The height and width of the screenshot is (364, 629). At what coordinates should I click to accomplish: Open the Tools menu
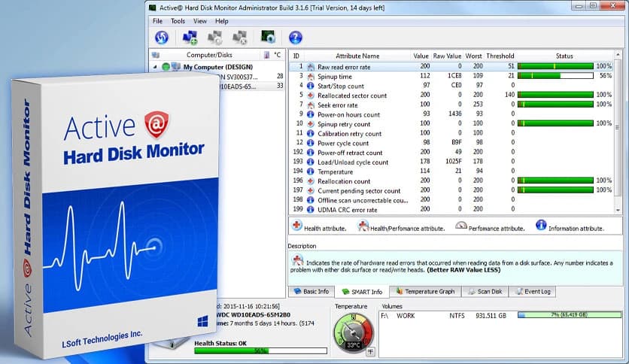[x=178, y=21]
